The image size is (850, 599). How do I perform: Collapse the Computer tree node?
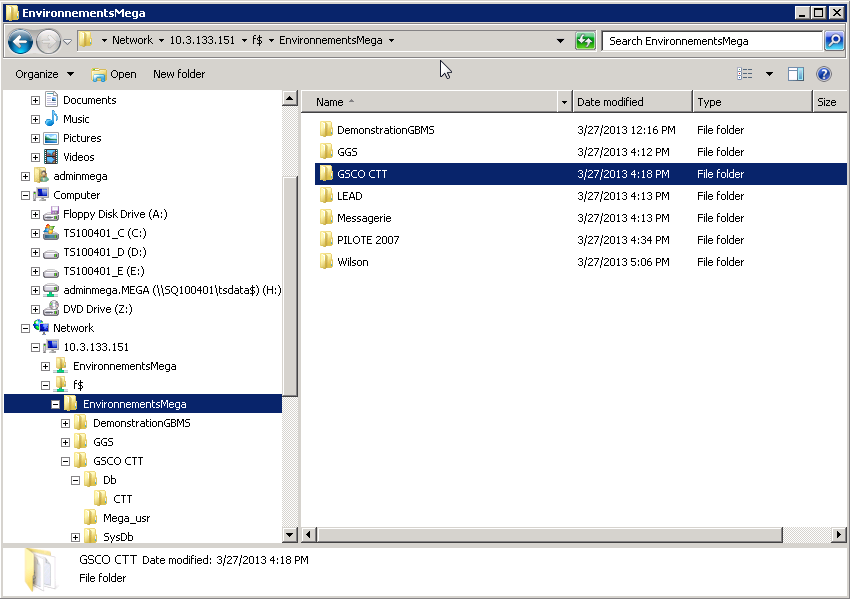point(26,195)
